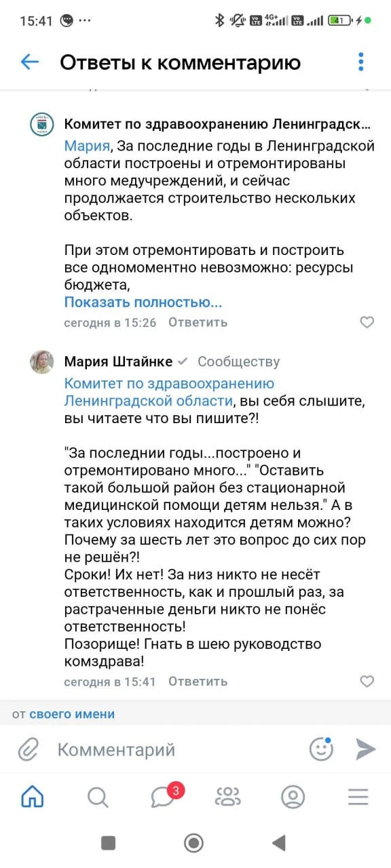Open Комитет по здравоохранению avatar
The height and width of the screenshot is (868, 391).
point(42,125)
